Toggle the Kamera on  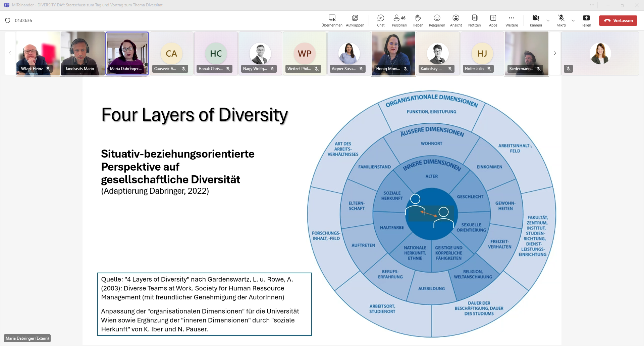click(536, 20)
